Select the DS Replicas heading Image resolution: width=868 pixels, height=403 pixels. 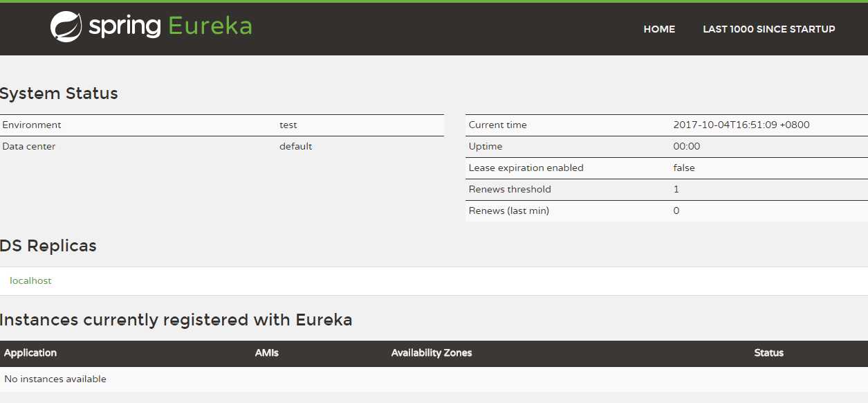tap(48, 246)
